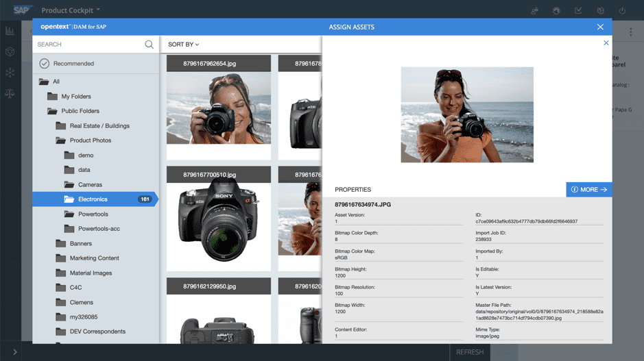This screenshot has width=644, height=361.
Task: Click the power logout icon
Action: point(622,11)
